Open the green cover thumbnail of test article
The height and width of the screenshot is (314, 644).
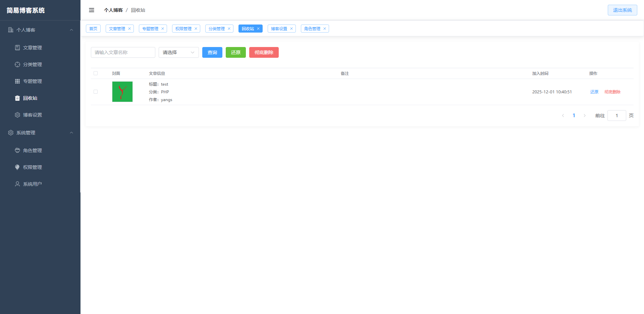point(122,92)
